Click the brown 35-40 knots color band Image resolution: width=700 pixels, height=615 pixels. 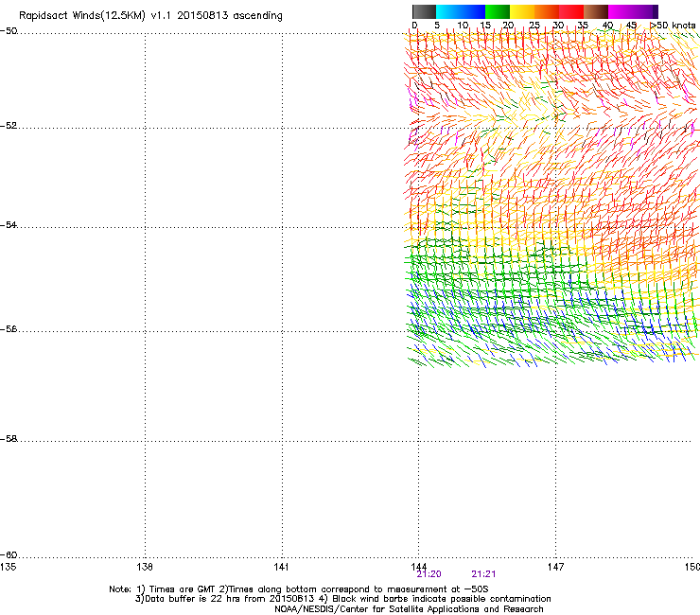tap(596, 11)
